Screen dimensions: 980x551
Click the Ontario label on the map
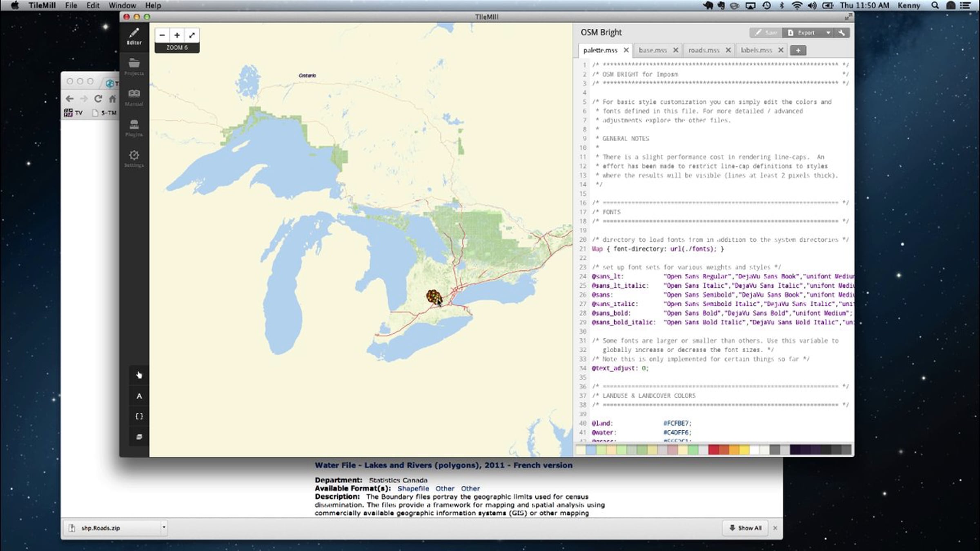pos(307,76)
